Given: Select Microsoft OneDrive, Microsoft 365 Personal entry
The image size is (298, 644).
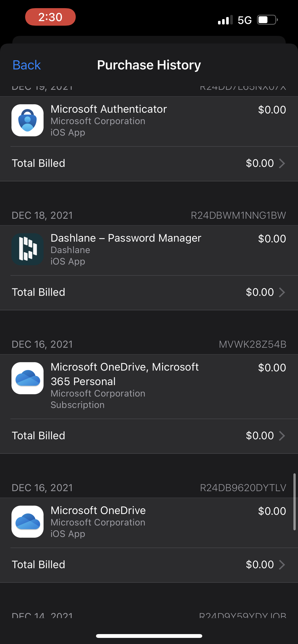Looking at the screenshot, I should (x=125, y=374).
